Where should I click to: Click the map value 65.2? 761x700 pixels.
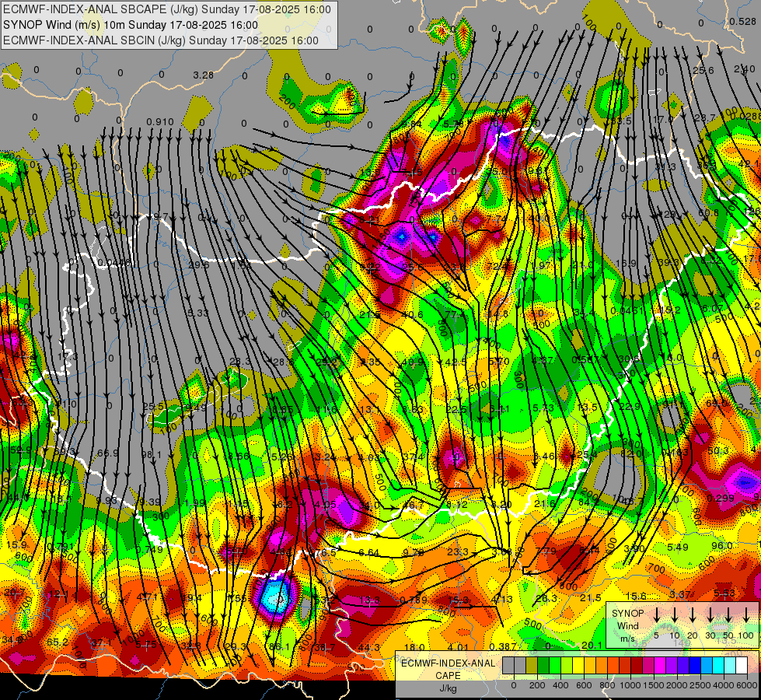pos(58,642)
